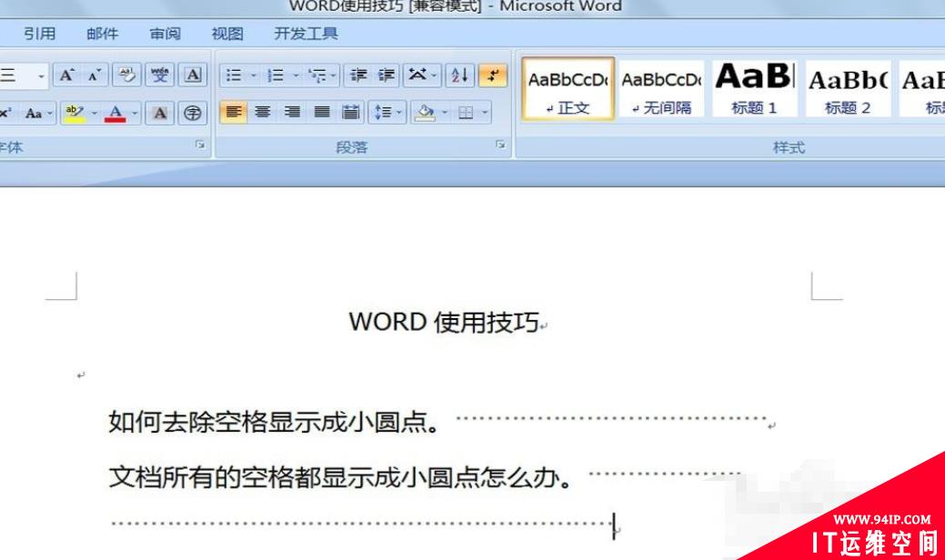This screenshot has height=560, width=945.
Task: Click the line '文档所有的空格都显示成小圆点怎么办。'
Action: coord(340,477)
